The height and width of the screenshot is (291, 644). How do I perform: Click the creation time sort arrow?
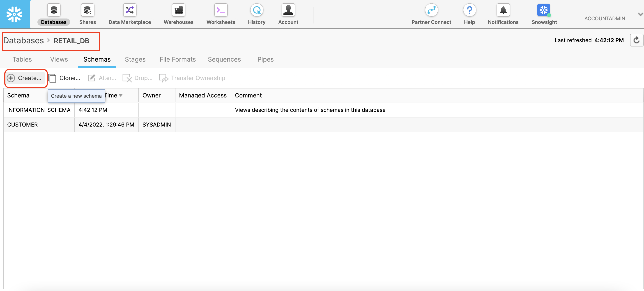coord(121,95)
